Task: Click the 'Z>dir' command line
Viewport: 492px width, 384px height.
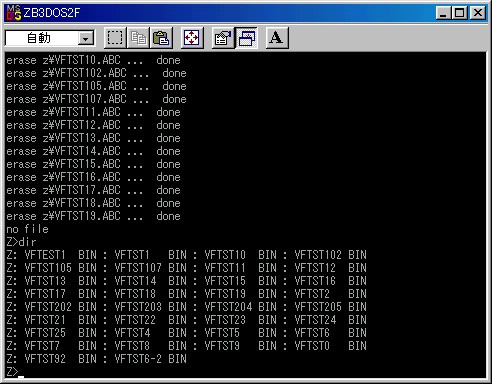Action: (x=21, y=242)
